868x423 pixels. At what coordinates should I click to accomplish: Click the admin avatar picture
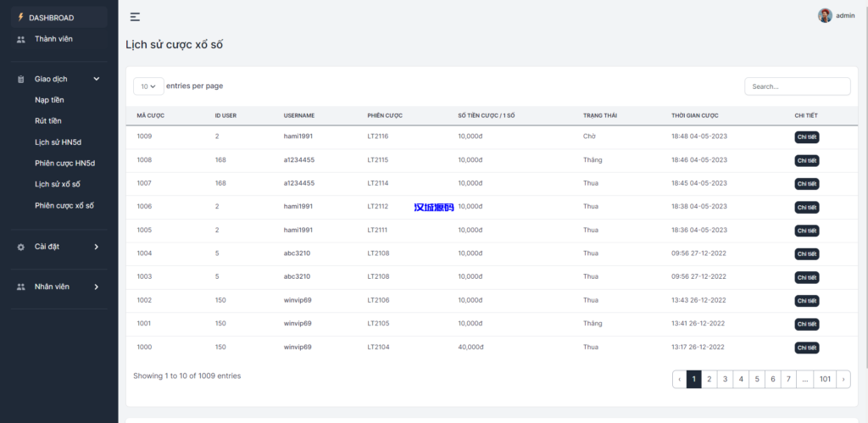click(825, 15)
